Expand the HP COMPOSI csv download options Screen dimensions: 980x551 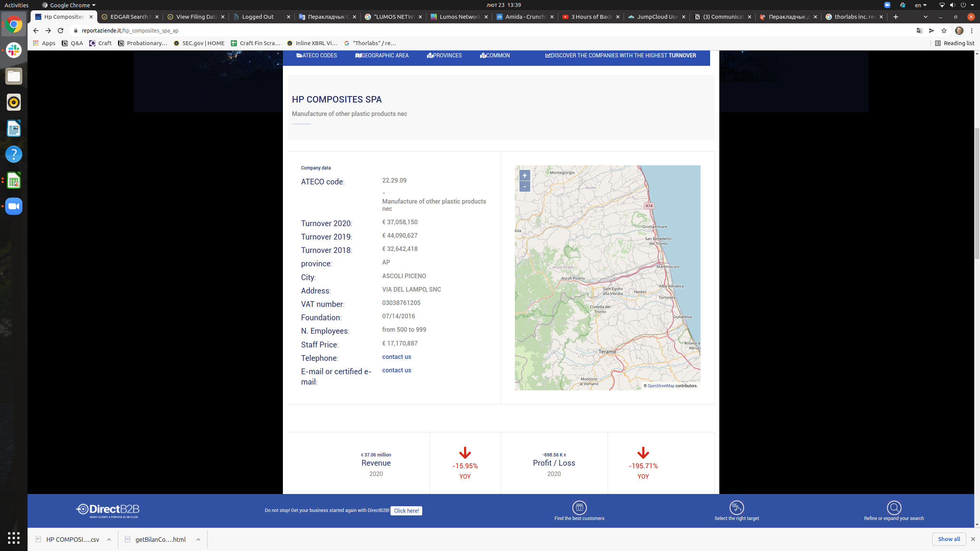click(109, 540)
